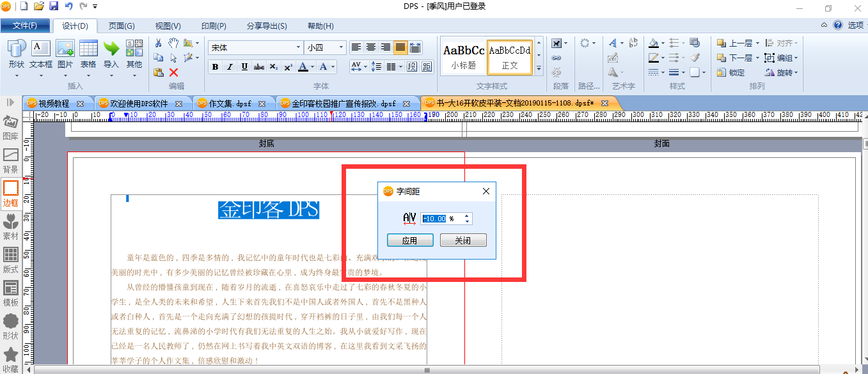
Task: Cut selection with the scissors icon
Action: [159, 43]
